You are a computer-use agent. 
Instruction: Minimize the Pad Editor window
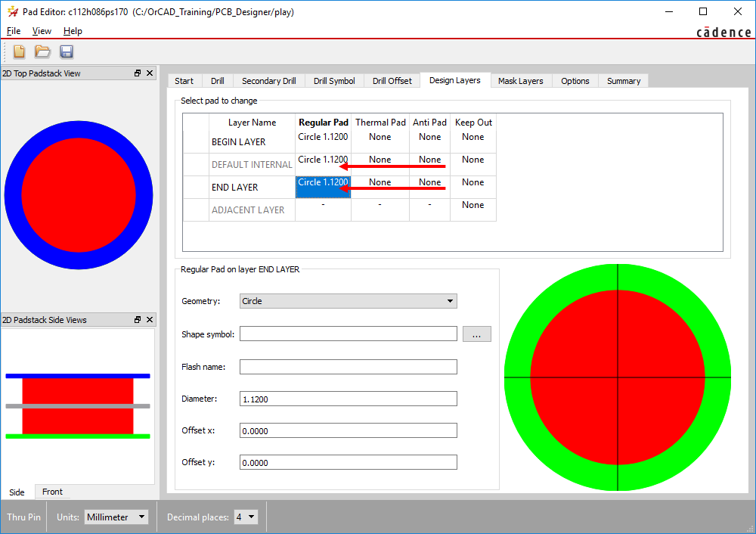pos(669,11)
